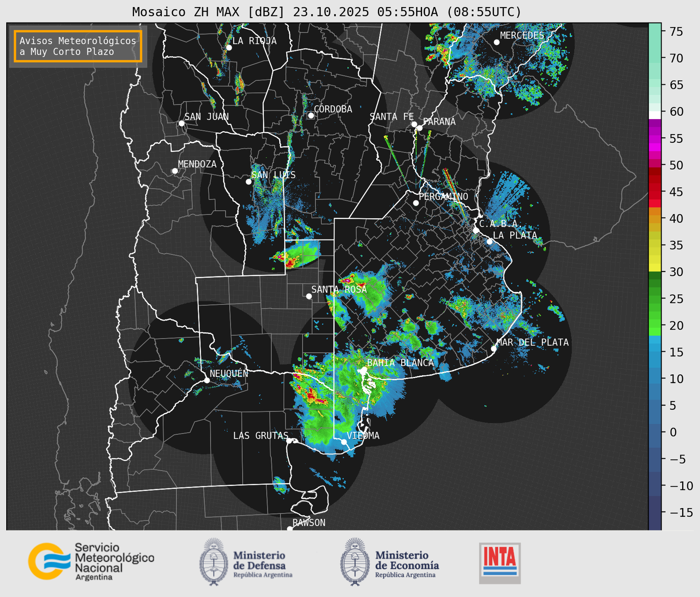Select the Las Grutas city marker dot

289,440
